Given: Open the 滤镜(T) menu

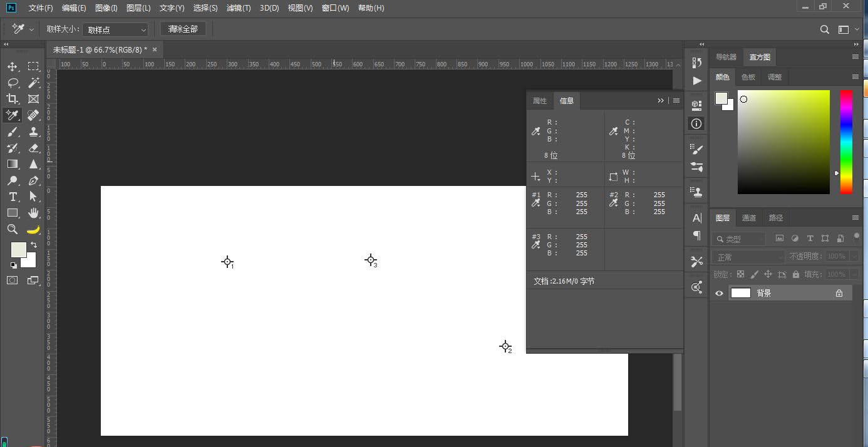Looking at the screenshot, I should click(x=239, y=8).
